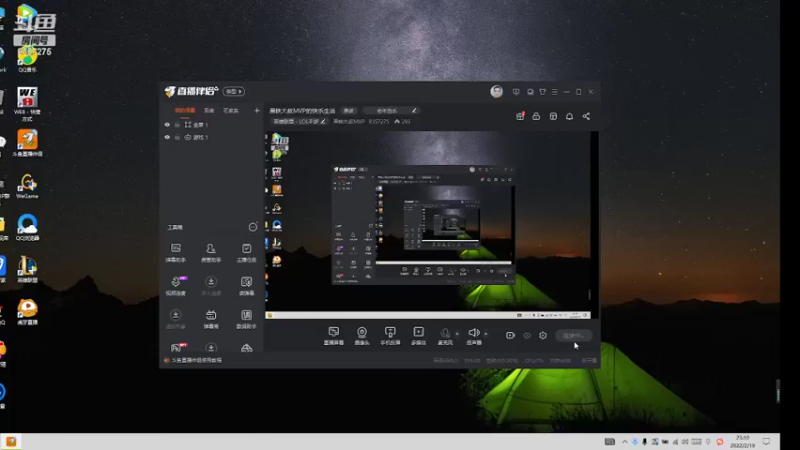Toggle the lock on the 游戏 1 source
Screen dimensions: 800x450
(x=177, y=137)
